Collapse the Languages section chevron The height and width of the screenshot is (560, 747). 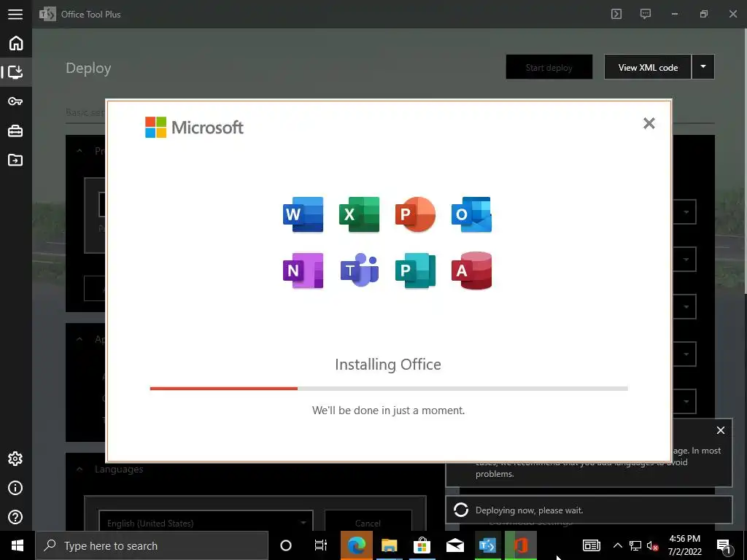pyautogui.click(x=80, y=469)
